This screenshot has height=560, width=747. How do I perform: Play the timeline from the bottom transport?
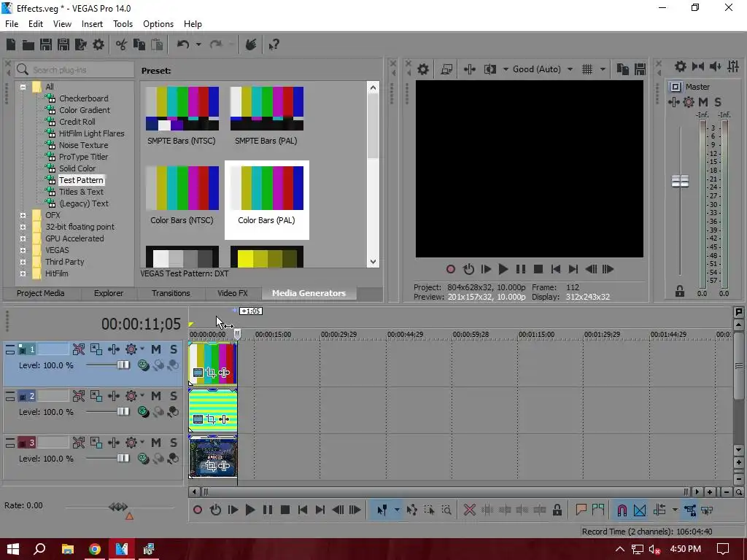click(249, 510)
